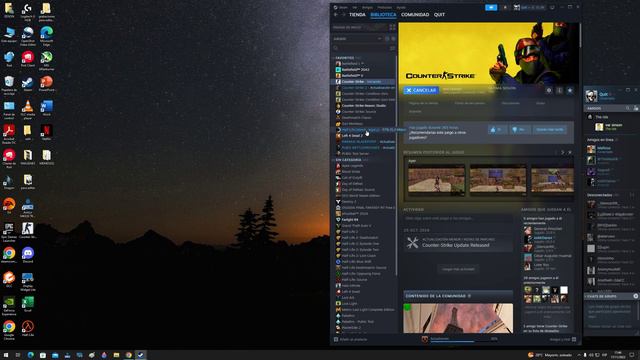Go forward with Steam's forward arrow
Screen dimensions: 640x360
[343, 15]
